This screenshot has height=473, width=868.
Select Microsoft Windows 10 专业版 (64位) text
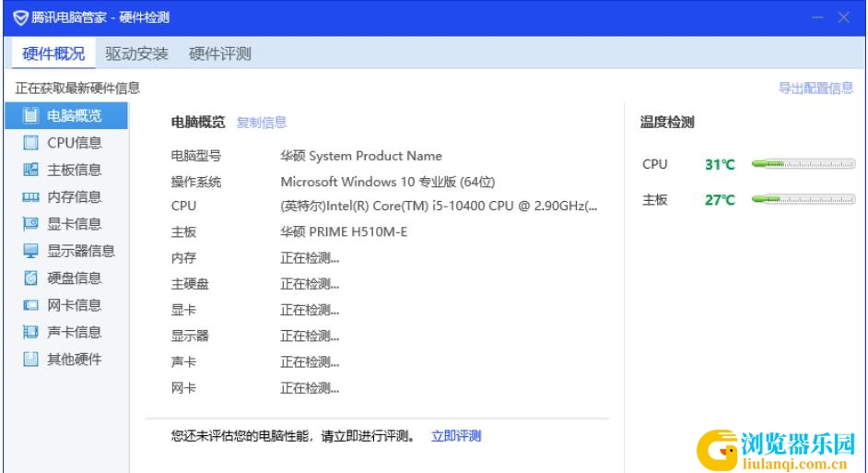click(x=388, y=182)
